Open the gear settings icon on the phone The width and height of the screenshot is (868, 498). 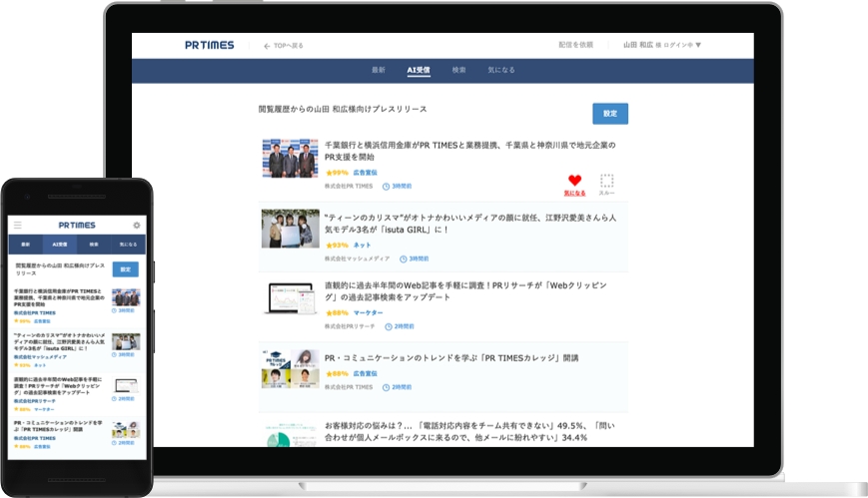pos(137,226)
